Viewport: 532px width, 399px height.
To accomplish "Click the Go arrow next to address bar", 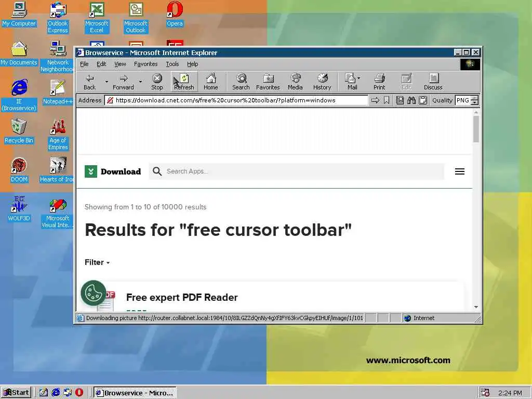I will 375,100.
